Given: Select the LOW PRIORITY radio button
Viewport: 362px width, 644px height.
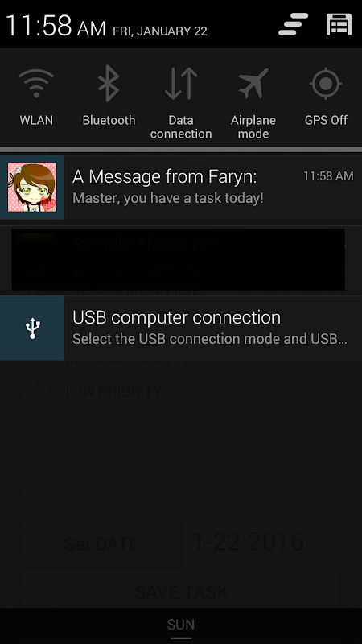Looking at the screenshot, I should tap(43, 390).
